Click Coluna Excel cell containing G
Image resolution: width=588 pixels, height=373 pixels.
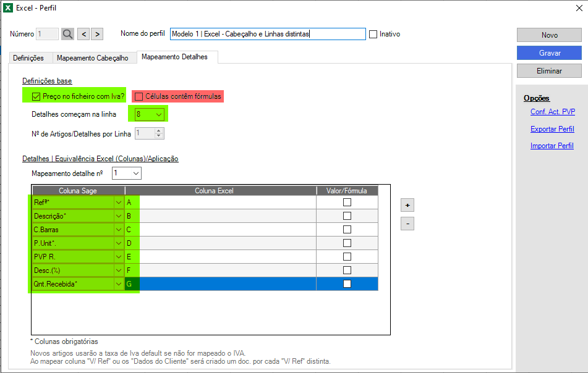(221, 284)
